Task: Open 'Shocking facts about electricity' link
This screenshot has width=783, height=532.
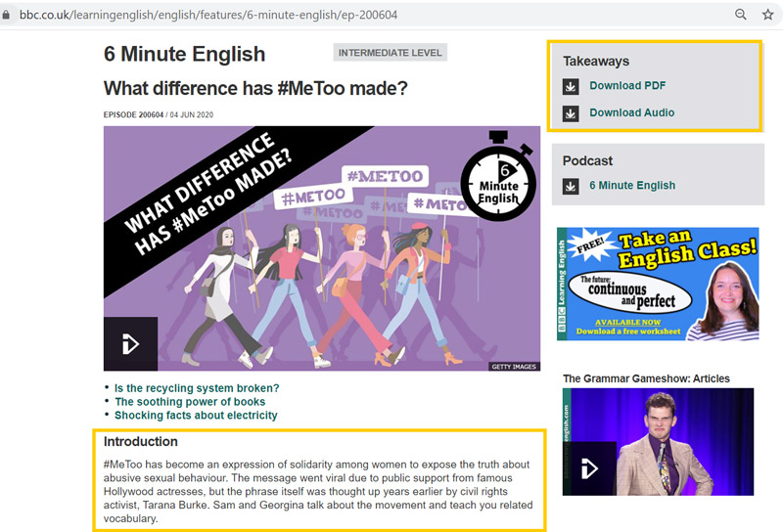Action: point(196,415)
